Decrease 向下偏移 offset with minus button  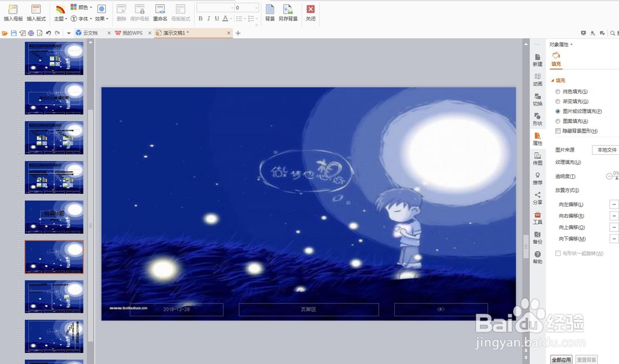(614, 239)
